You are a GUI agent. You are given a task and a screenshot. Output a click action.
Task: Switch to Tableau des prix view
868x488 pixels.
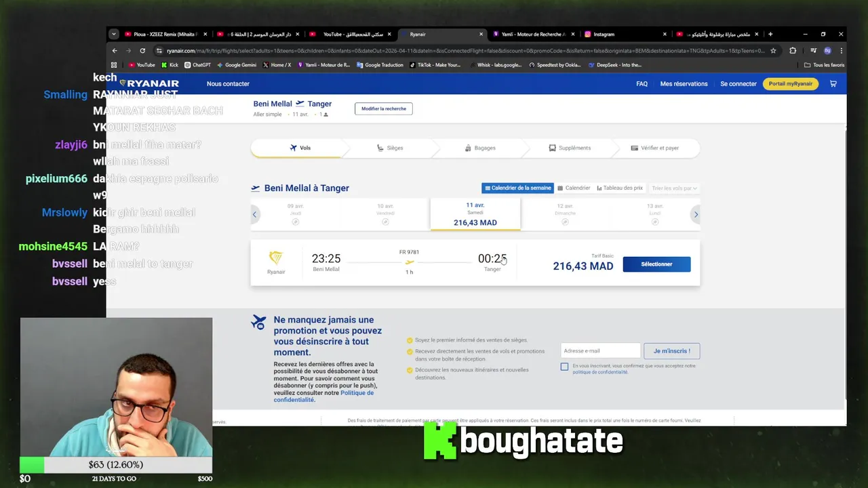pyautogui.click(x=620, y=188)
